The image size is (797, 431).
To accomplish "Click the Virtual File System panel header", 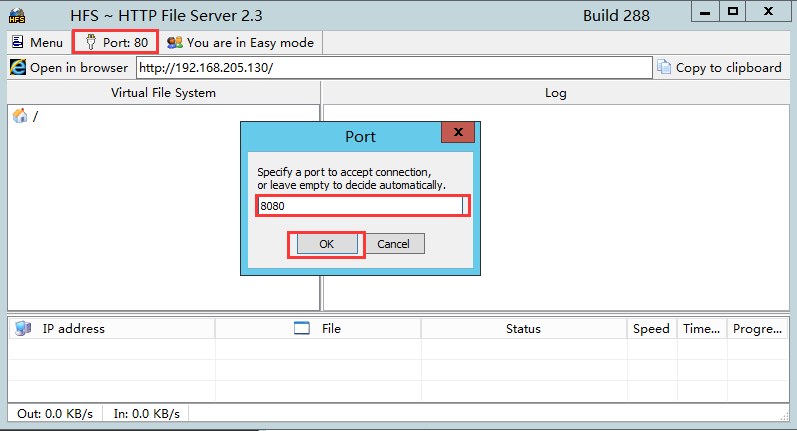I will coord(163,93).
